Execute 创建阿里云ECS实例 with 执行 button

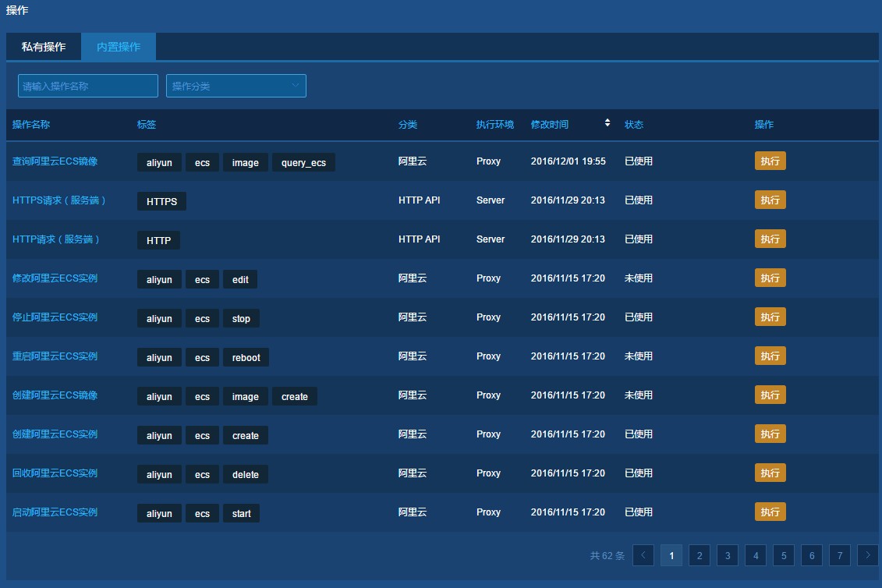[770, 434]
